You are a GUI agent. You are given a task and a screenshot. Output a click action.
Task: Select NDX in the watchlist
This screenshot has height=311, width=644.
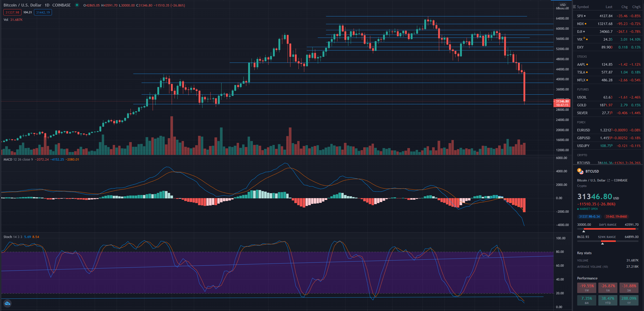(608, 24)
